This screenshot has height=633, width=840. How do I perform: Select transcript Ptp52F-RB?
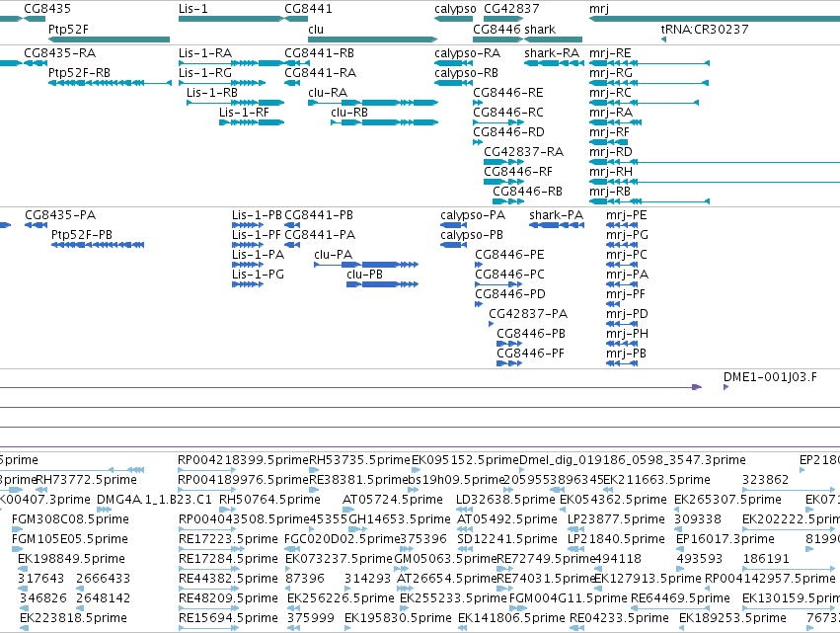point(110,83)
